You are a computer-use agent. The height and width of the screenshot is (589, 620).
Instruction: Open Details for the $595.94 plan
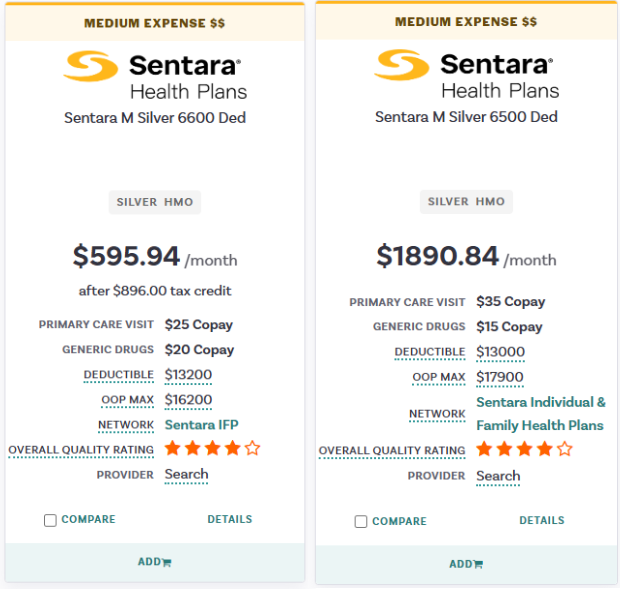(x=230, y=520)
